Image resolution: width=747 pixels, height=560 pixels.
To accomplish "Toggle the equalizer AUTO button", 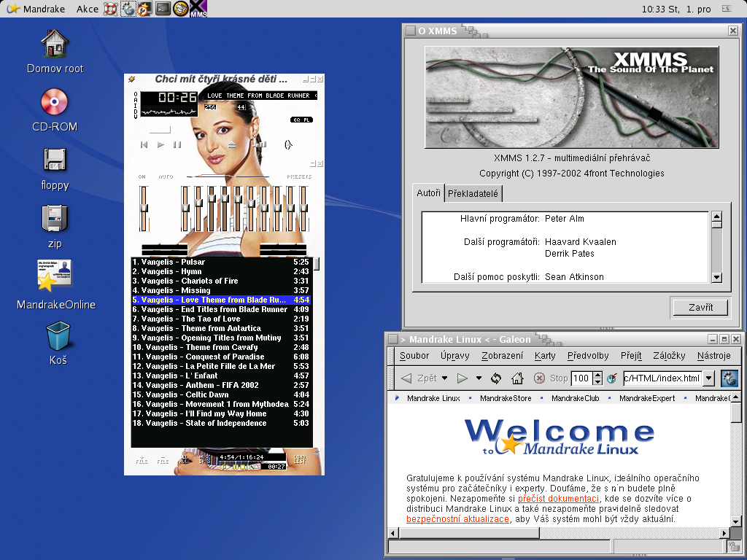I will click(166, 176).
